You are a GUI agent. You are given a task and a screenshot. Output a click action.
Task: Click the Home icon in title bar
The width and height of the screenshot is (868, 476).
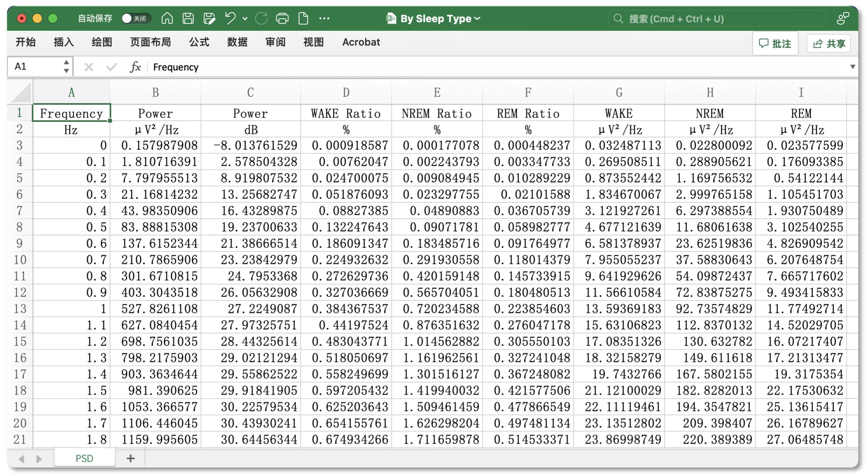click(x=167, y=18)
